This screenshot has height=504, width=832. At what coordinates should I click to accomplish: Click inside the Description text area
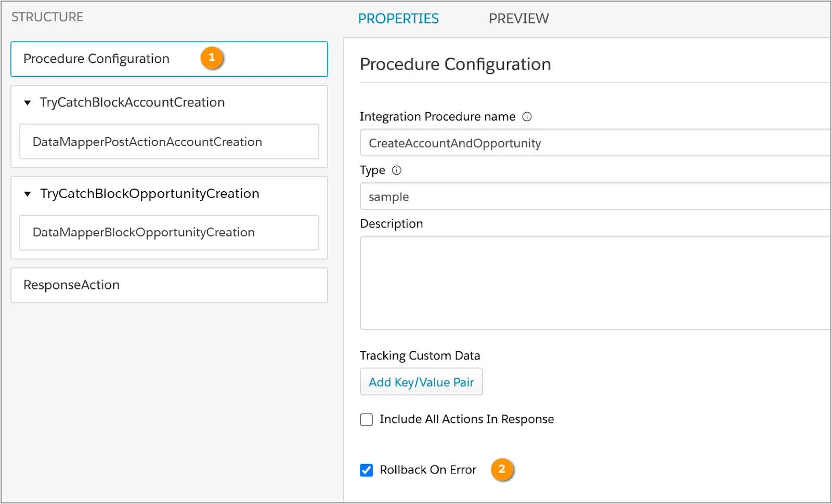595,283
